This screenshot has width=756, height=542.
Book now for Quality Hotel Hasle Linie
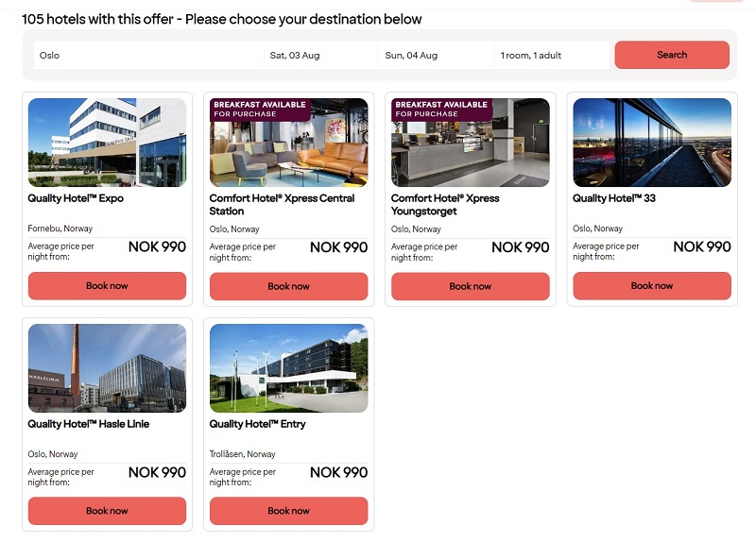[x=107, y=511]
